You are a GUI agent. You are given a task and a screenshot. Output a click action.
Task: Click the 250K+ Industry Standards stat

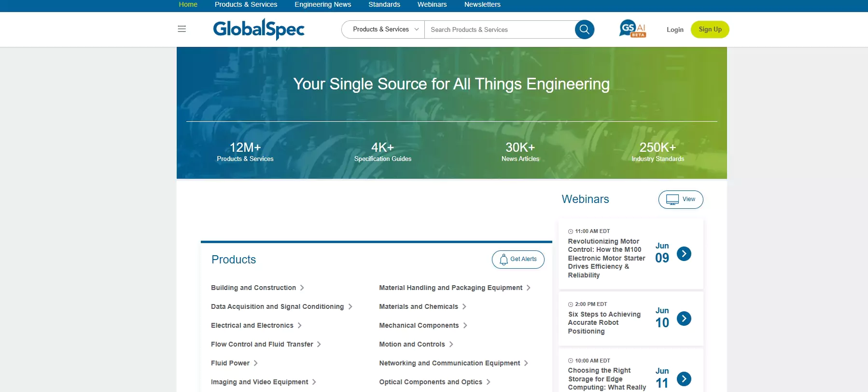(x=658, y=151)
